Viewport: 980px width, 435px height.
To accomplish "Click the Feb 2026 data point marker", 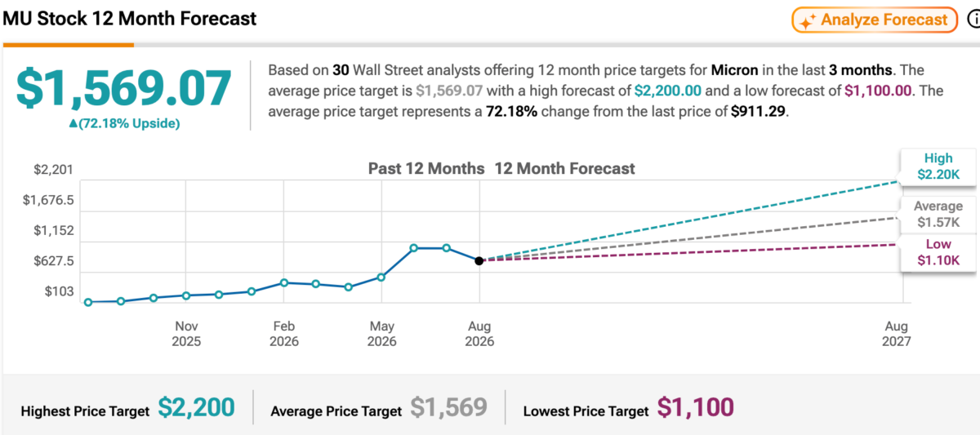I will (x=283, y=282).
